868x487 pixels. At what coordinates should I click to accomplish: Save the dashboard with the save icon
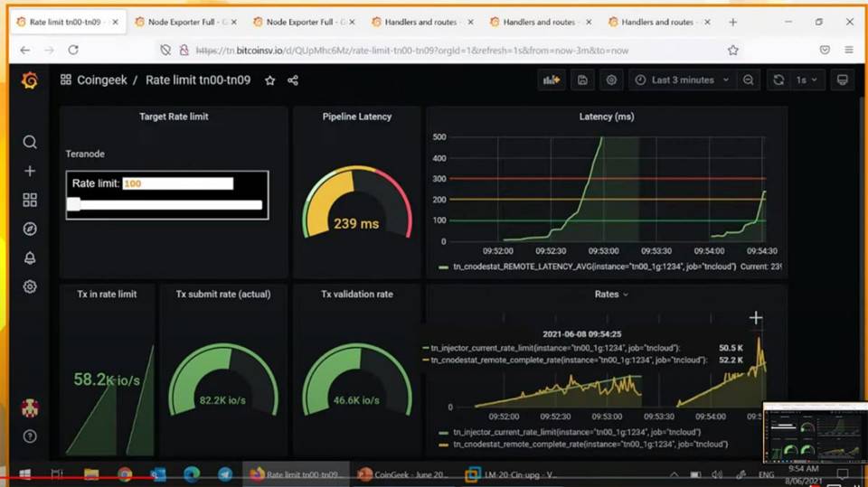coord(582,80)
